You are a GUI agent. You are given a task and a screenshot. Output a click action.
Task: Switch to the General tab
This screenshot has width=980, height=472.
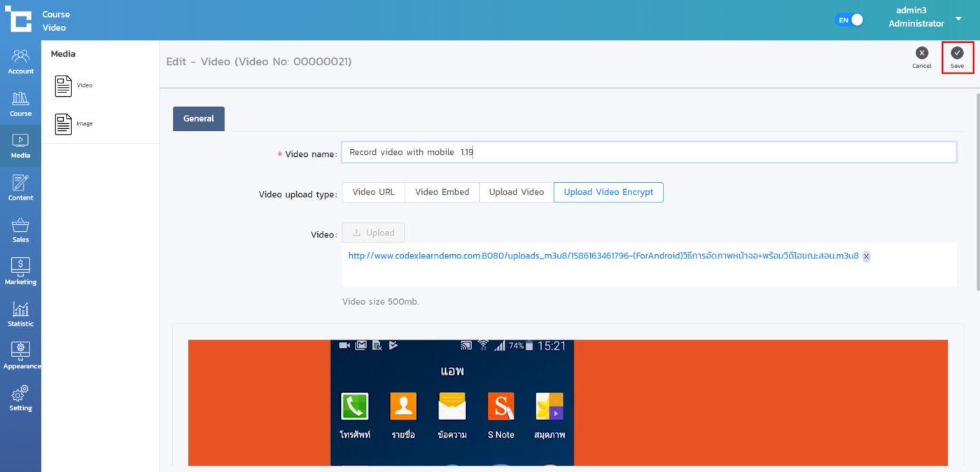199,118
